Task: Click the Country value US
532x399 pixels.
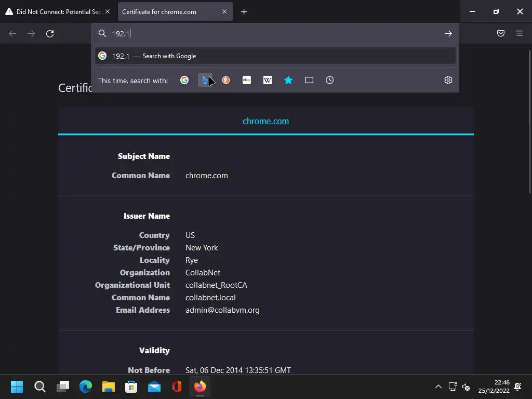Action: pos(190,235)
